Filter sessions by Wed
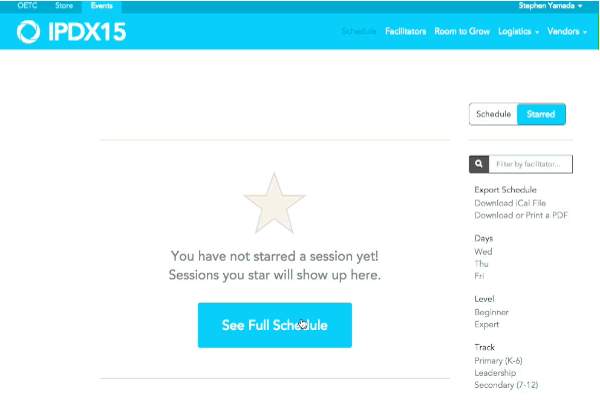 tap(483, 252)
